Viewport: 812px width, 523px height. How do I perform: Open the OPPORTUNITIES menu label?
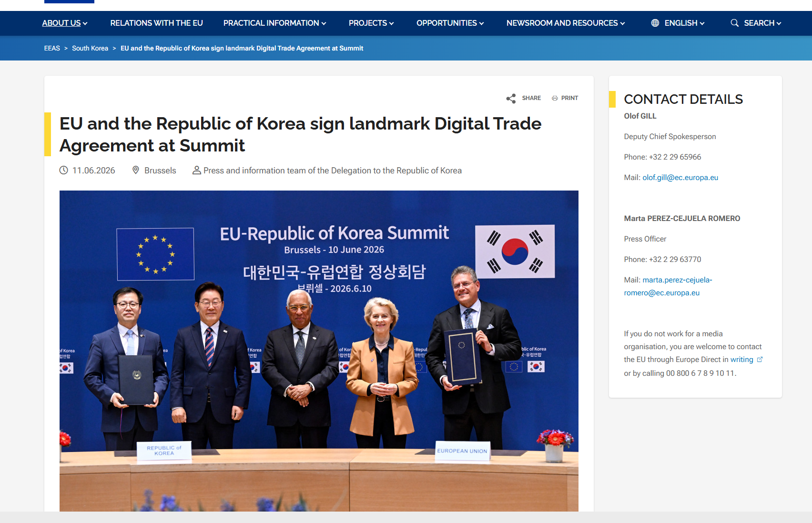click(x=447, y=23)
